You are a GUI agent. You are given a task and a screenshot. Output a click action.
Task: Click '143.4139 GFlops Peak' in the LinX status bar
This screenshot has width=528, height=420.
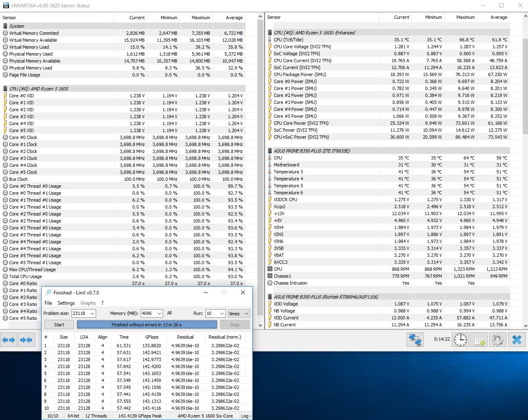point(140,416)
